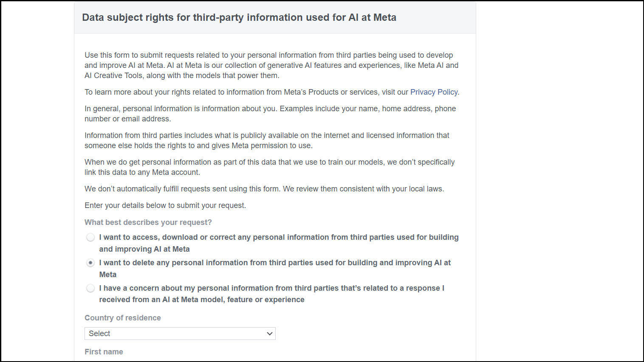The width and height of the screenshot is (644, 362).
Task: Click the 'First name' field label
Action: coord(104,352)
